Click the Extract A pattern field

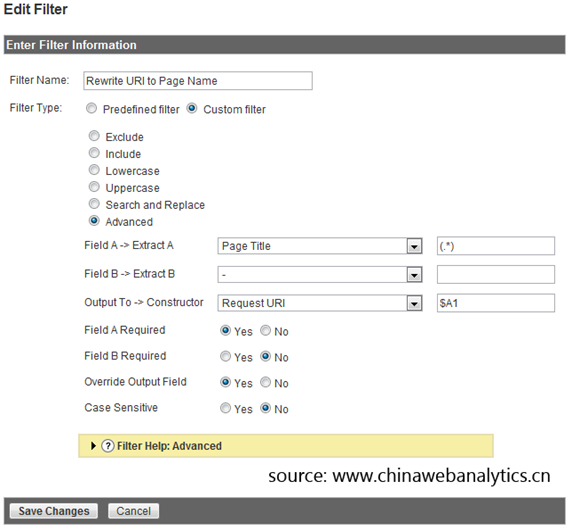coord(496,246)
